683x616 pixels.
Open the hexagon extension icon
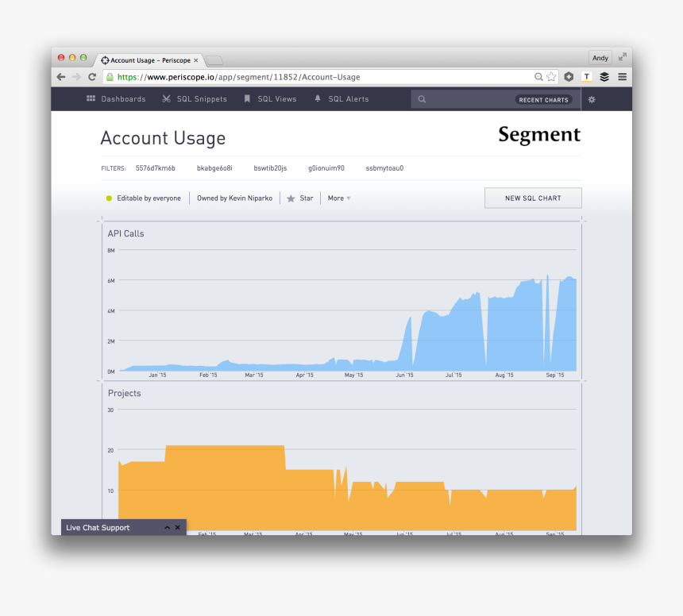click(x=569, y=77)
